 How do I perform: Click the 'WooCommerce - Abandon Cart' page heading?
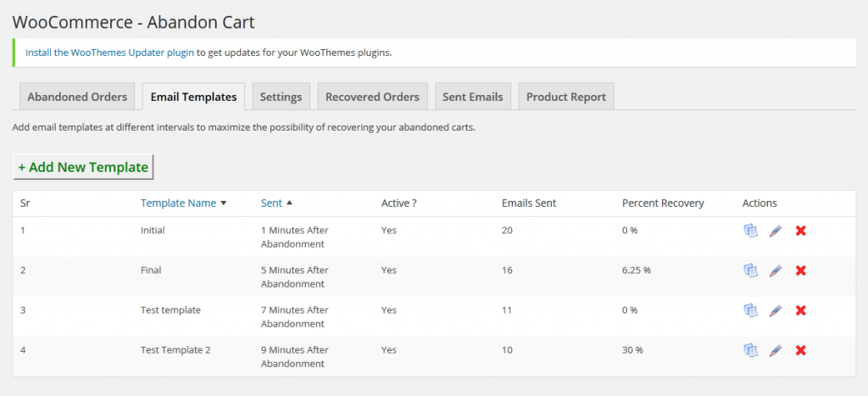click(x=133, y=22)
